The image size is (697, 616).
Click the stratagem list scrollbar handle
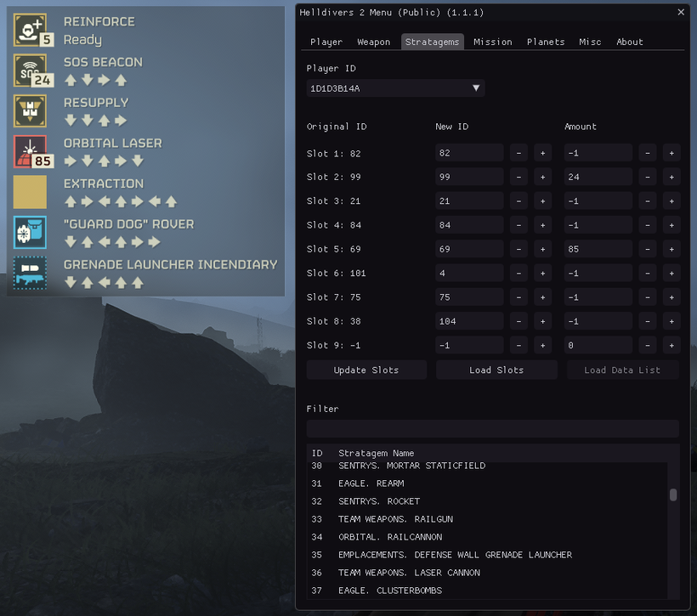pos(673,494)
